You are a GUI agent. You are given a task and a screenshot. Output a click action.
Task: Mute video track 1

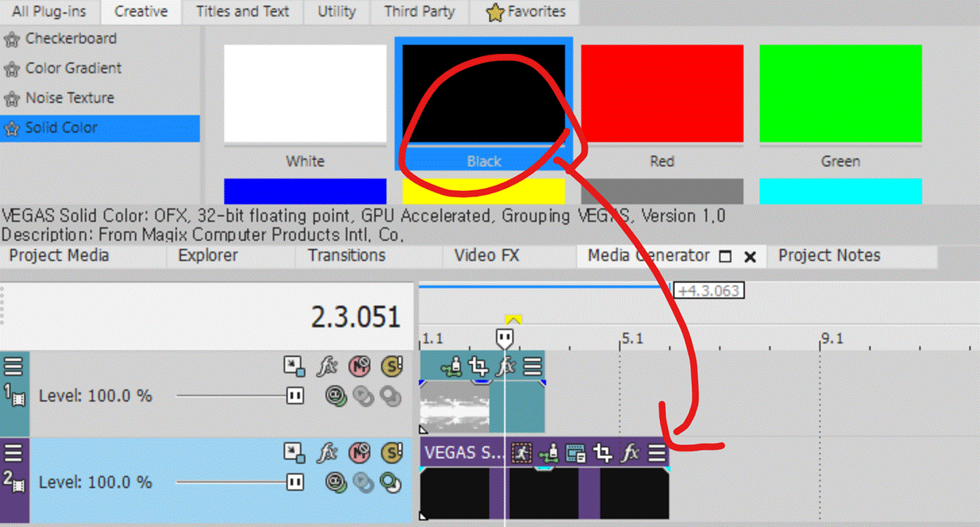click(360, 366)
